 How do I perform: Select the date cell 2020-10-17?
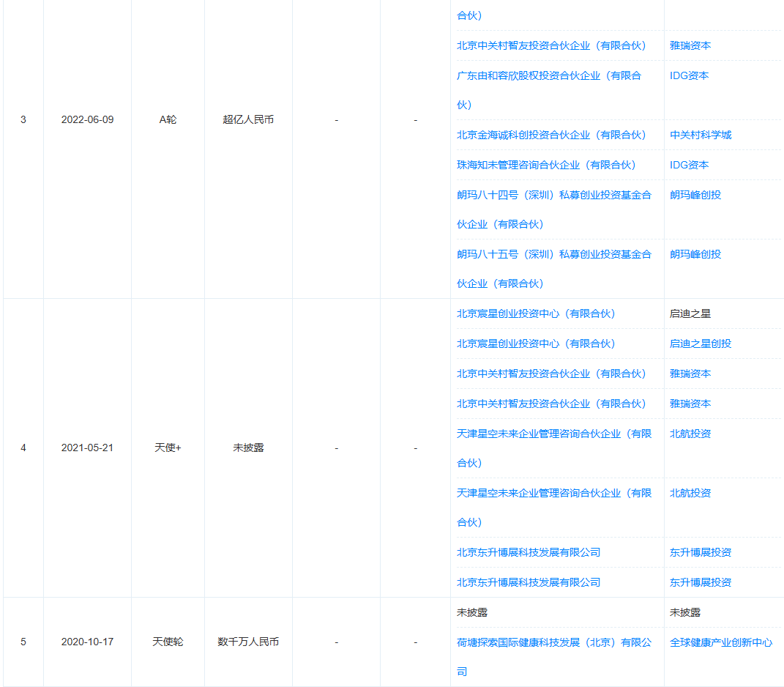pos(87,642)
